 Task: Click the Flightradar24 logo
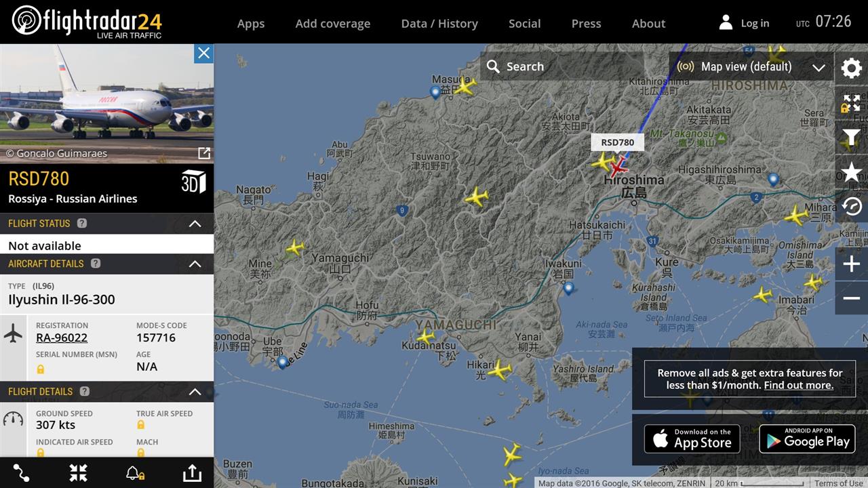click(87, 22)
